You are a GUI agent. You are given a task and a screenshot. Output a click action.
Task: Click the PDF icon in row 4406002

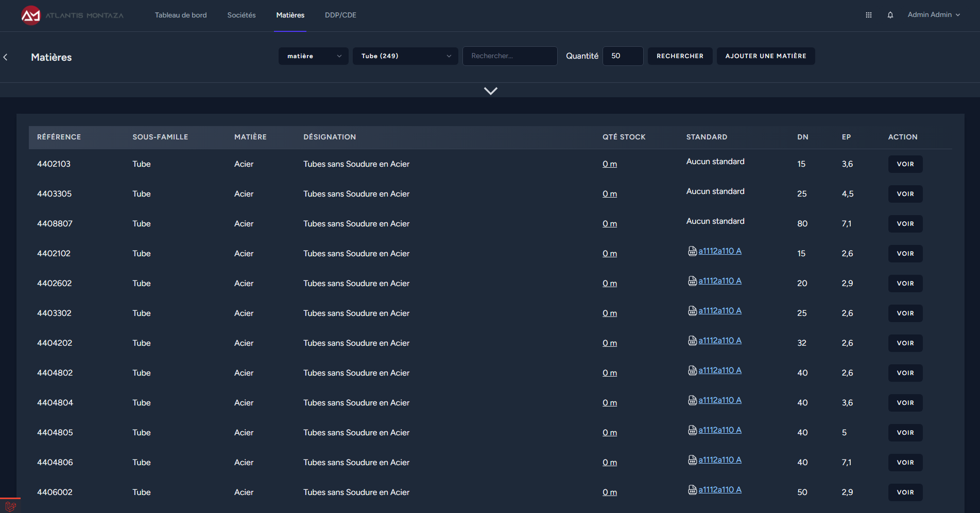(x=692, y=490)
